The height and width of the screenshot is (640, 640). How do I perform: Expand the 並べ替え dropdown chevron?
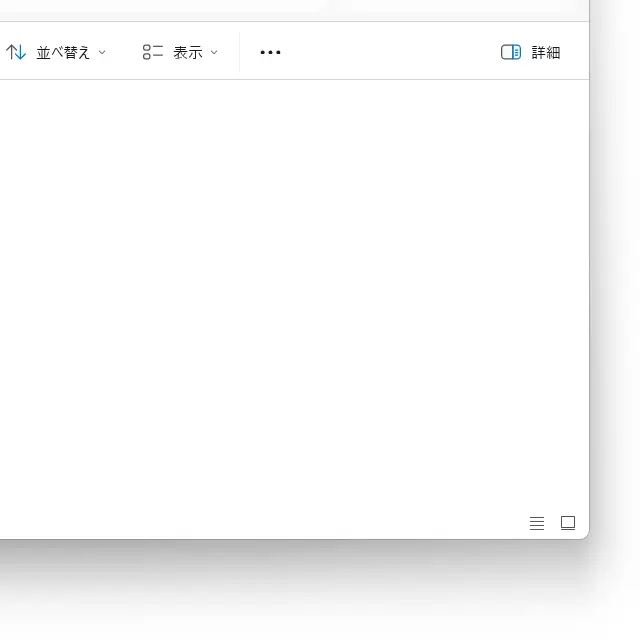click(x=102, y=52)
